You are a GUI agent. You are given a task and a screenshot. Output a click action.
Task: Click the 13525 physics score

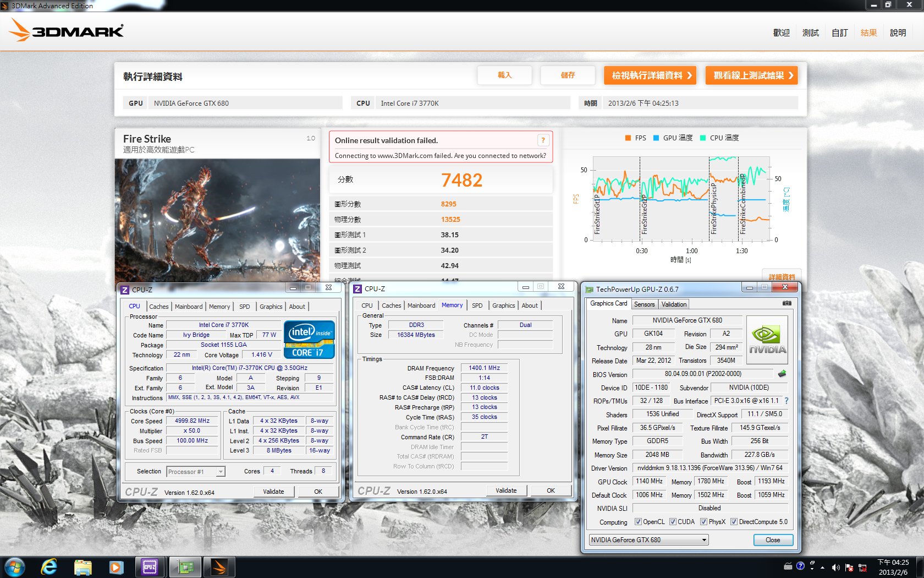[450, 219]
